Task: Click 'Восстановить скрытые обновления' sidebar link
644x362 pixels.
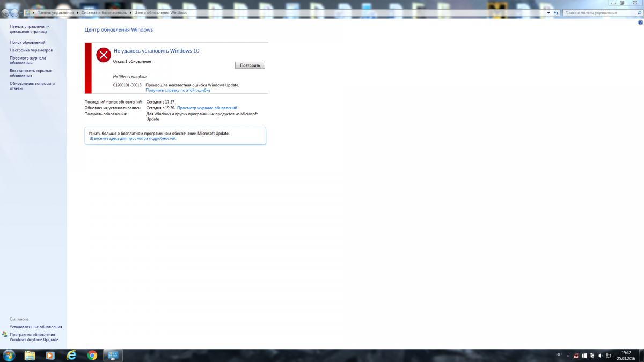Action: [x=31, y=73]
